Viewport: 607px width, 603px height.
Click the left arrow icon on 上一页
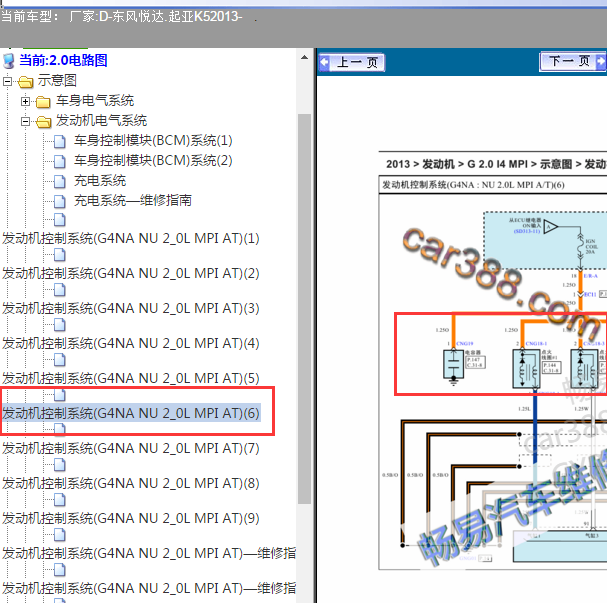(x=324, y=62)
